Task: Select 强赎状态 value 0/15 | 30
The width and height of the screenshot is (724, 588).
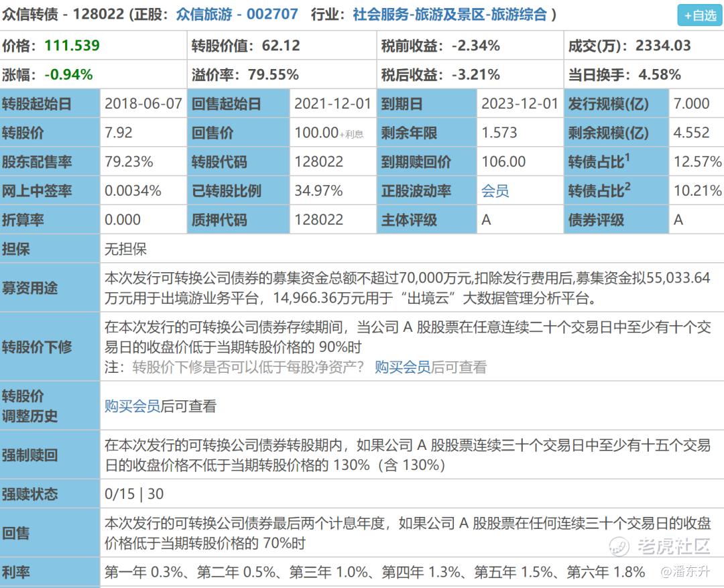Action: [134, 493]
